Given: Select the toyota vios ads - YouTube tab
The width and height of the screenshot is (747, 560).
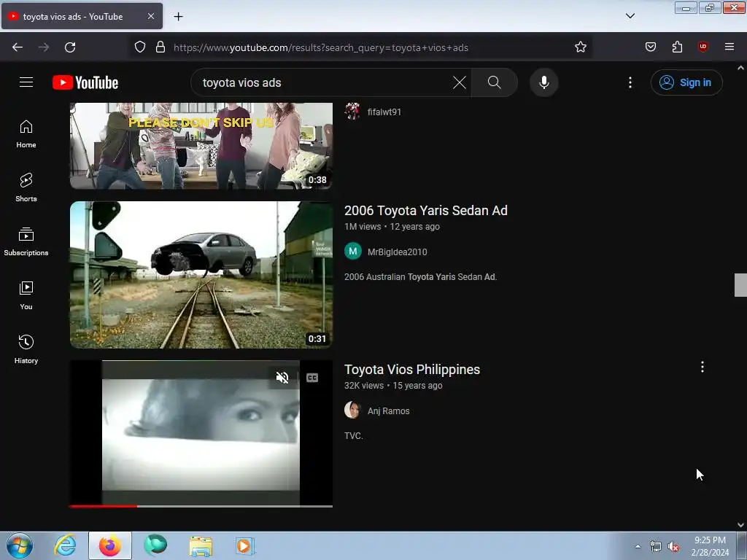Looking at the screenshot, I should pyautogui.click(x=82, y=16).
